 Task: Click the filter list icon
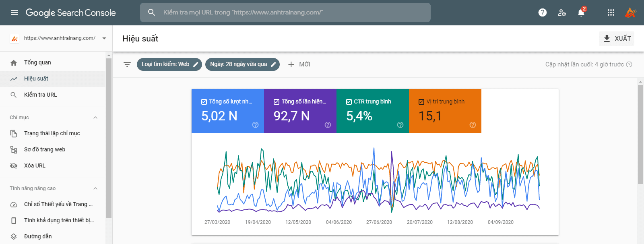[x=127, y=64]
